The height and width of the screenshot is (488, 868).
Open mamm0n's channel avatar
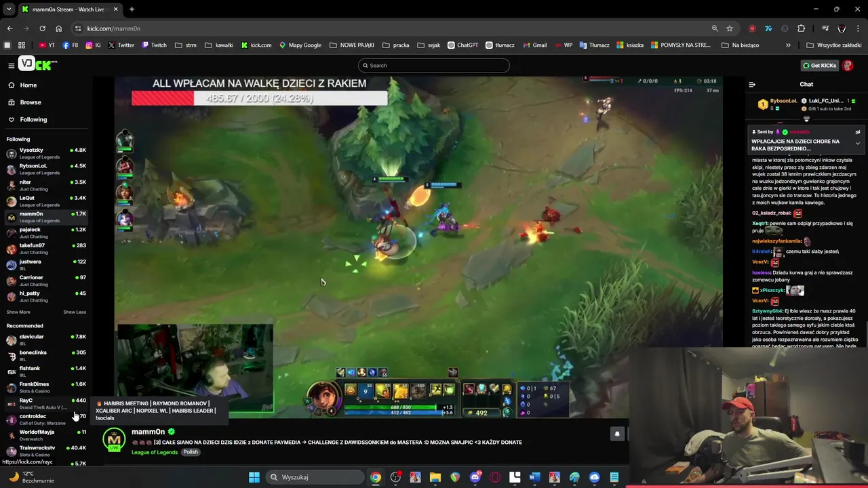[x=114, y=440]
